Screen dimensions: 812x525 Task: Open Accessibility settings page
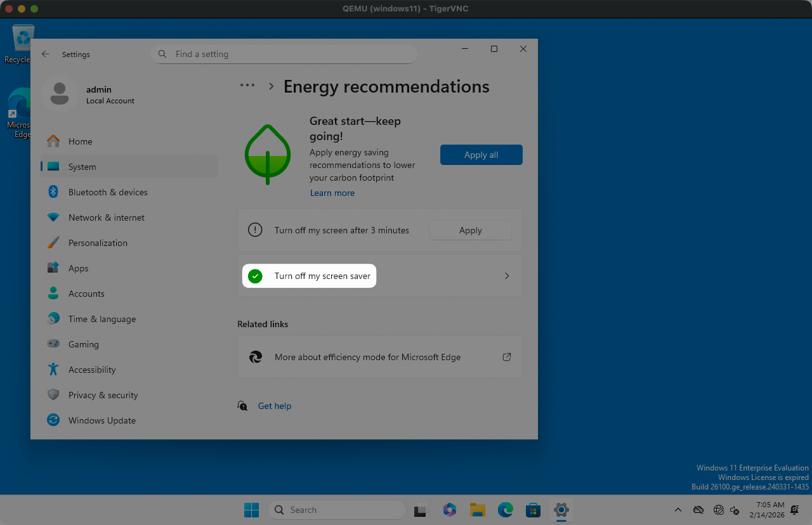click(92, 370)
